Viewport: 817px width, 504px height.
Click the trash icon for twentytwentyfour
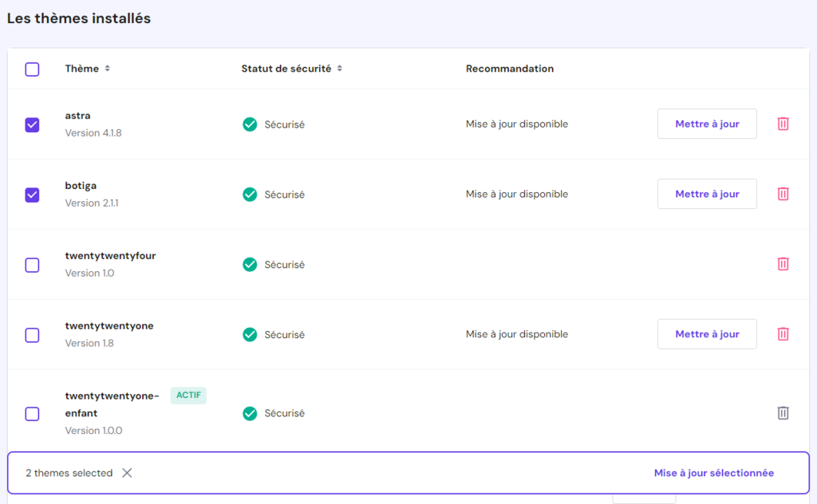[783, 264]
